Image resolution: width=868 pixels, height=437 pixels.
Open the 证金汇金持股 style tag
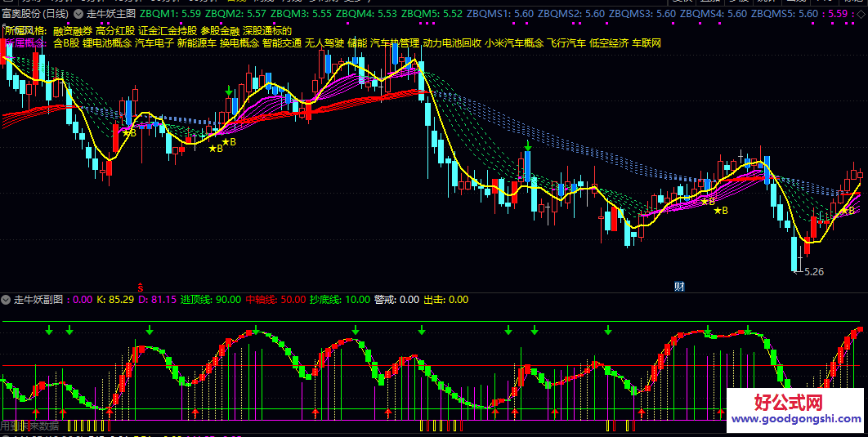168,30
